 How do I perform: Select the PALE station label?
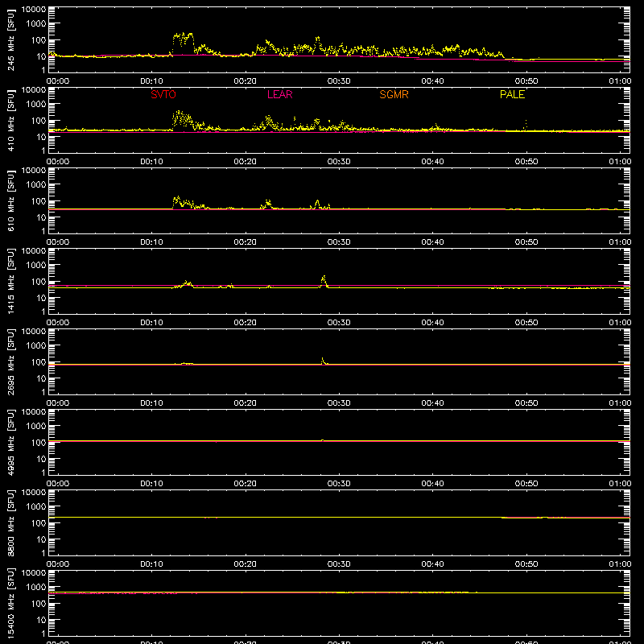[512, 94]
